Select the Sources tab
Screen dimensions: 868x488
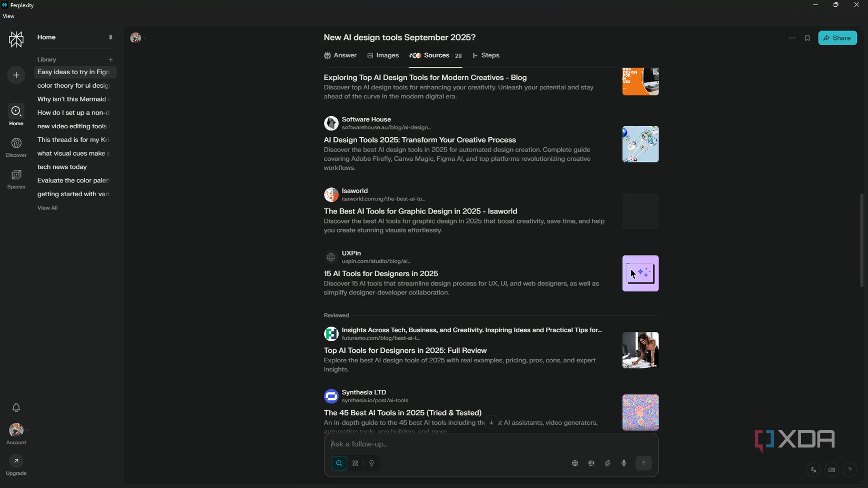[436, 55]
